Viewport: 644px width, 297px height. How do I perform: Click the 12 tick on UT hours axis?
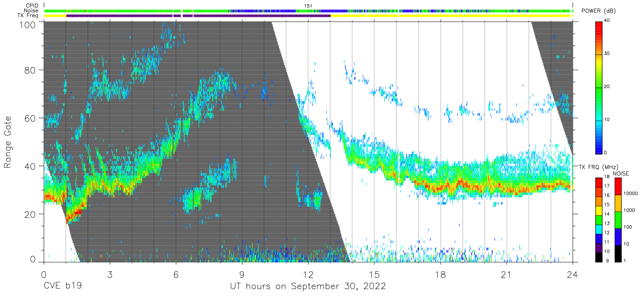pyautogui.click(x=308, y=274)
